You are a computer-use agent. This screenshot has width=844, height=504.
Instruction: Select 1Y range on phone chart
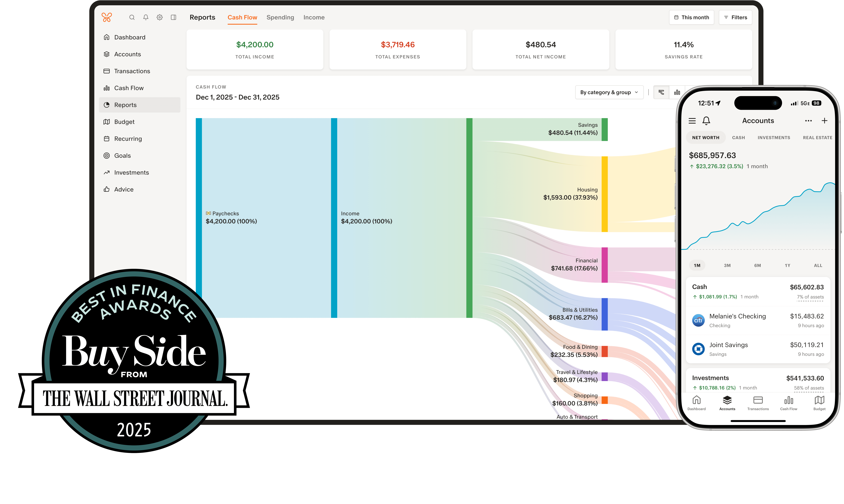(x=788, y=266)
